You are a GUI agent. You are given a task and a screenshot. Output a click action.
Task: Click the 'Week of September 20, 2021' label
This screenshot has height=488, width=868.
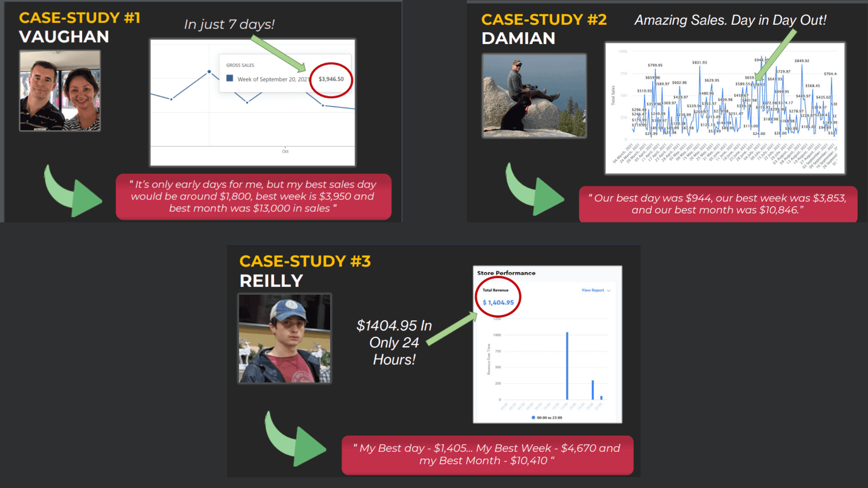click(273, 79)
